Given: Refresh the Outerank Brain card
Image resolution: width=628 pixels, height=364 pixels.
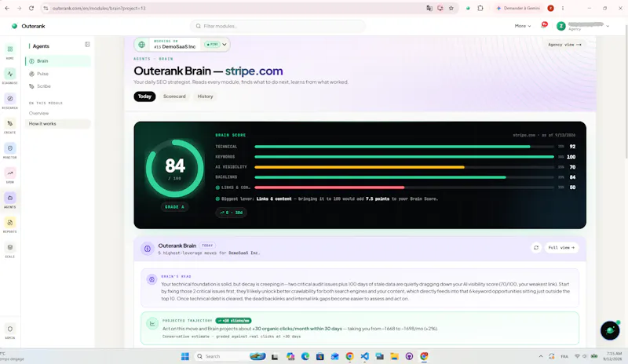Looking at the screenshot, I should [536, 248].
